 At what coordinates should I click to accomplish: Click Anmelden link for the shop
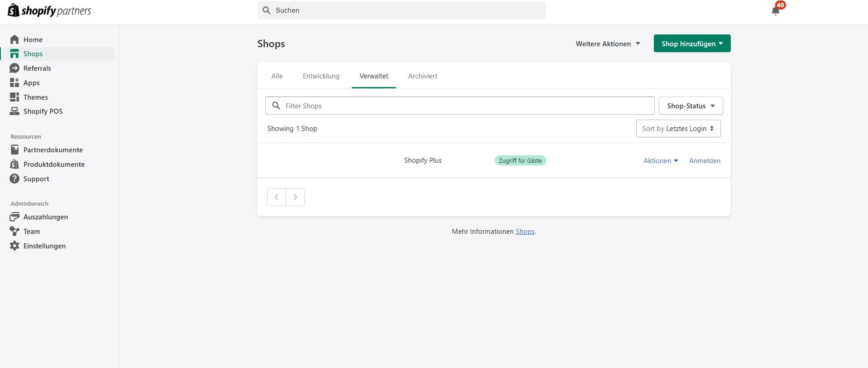(705, 160)
